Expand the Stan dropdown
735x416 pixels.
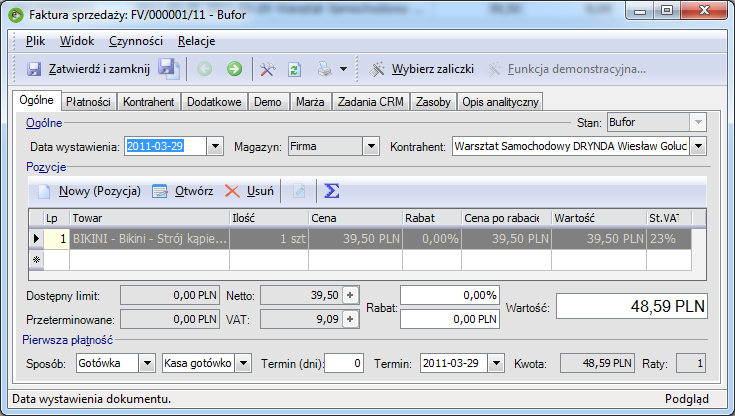[698, 122]
